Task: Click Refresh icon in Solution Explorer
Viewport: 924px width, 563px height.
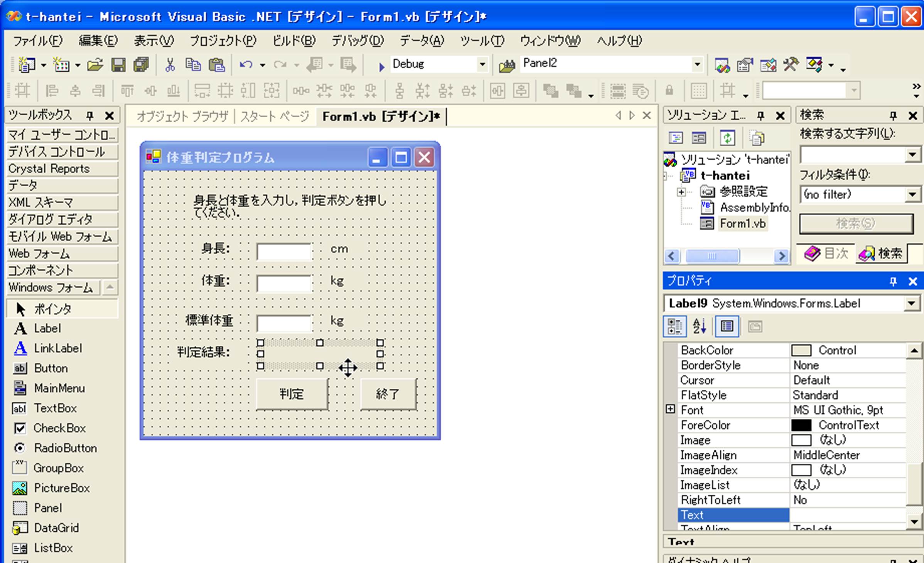Action: (727, 138)
